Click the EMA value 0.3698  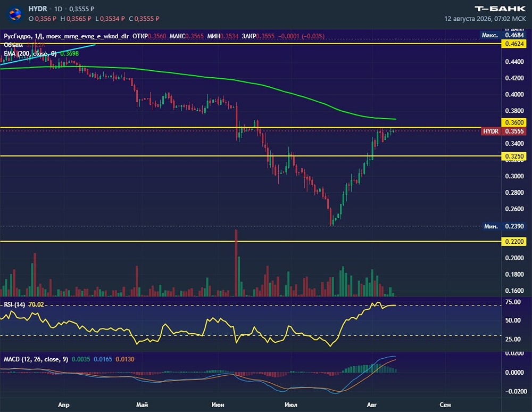coord(70,54)
